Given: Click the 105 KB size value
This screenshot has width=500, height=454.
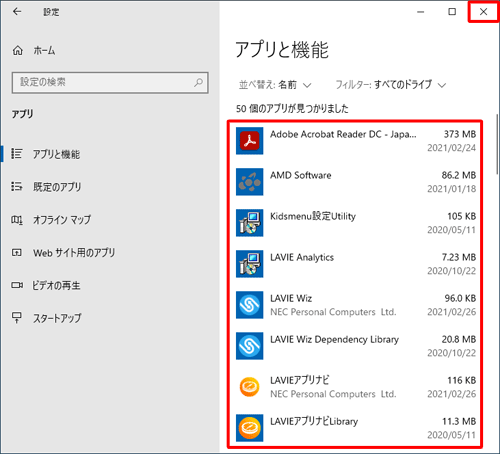Looking at the screenshot, I should (461, 216).
